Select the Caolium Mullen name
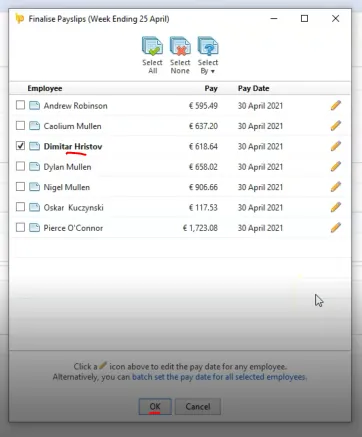This screenshot has width=362, height=437. [x=72, y=126]
